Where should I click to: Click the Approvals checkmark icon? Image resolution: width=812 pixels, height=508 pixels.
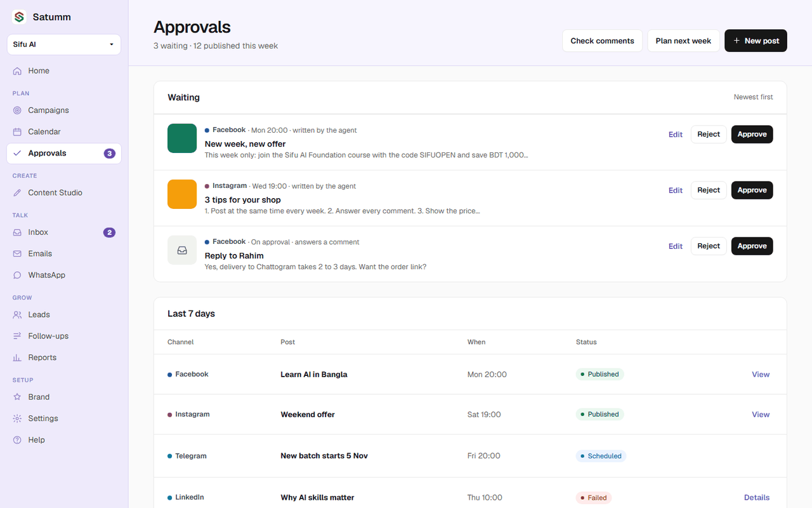pos(17,154)
